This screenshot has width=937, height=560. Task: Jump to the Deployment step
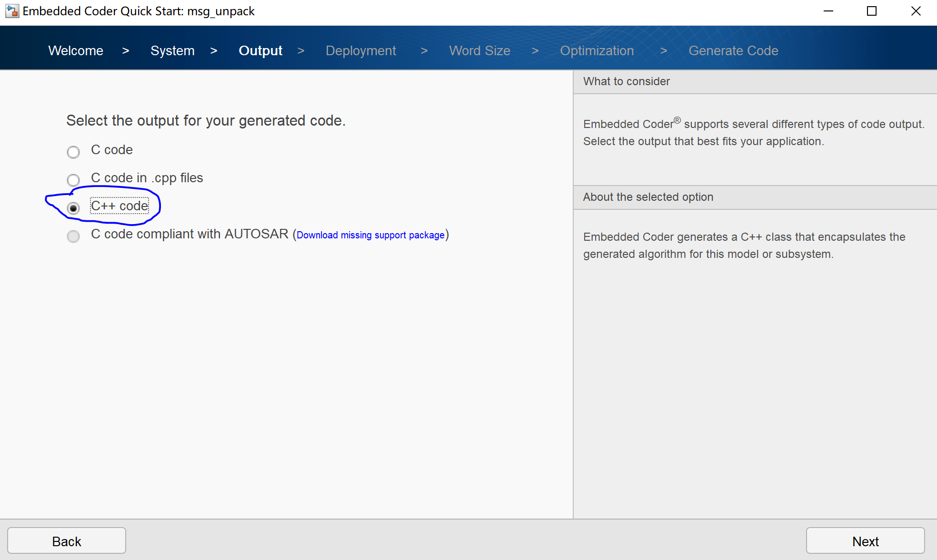(361, 50)
